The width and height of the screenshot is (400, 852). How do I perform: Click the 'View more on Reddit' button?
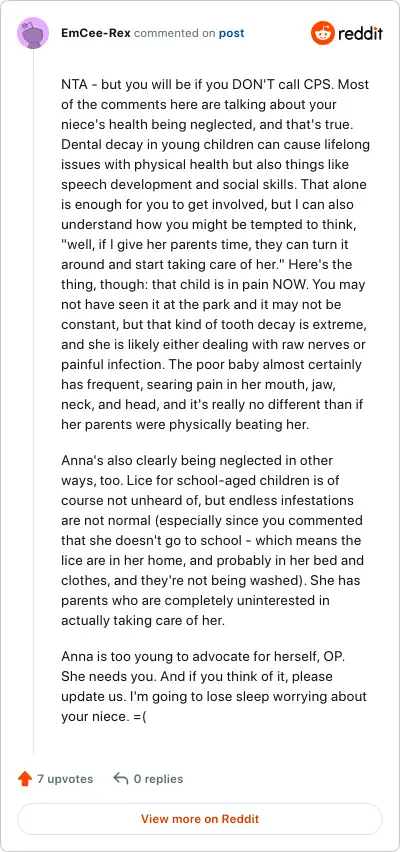click(200, 819)
